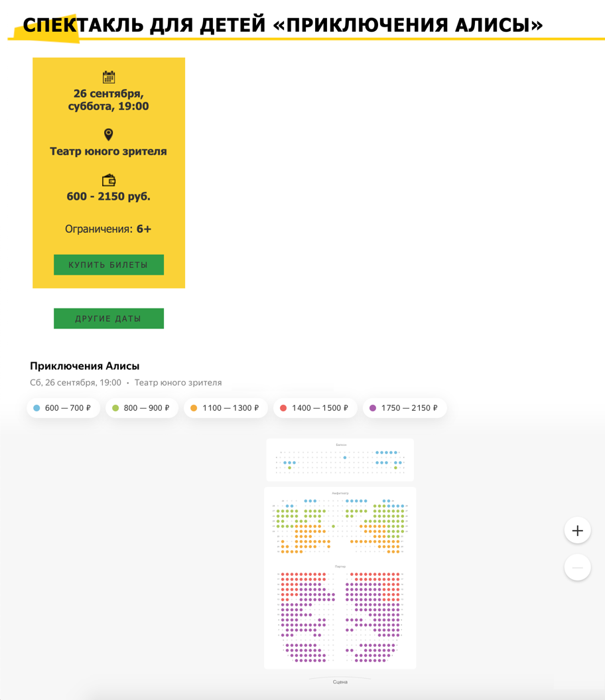Toggle the 1100 — 1300 ₽ price filter
Screen dimensions: 605x700
(x=225, y=408)
